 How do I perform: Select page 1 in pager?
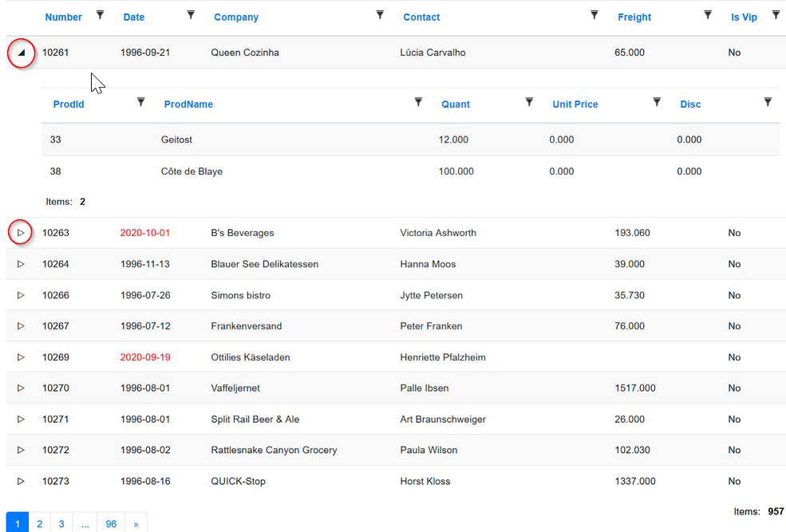coord(18,523)
